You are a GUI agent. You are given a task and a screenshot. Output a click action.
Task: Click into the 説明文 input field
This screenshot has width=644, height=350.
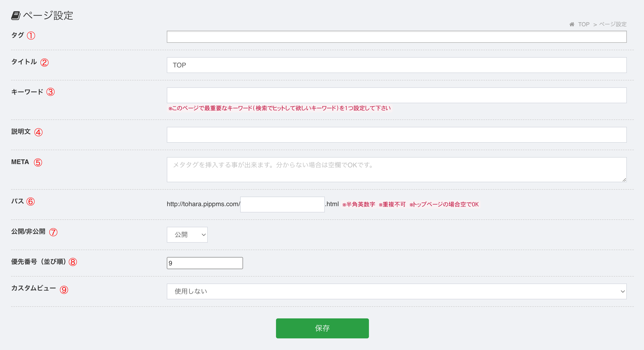tap(397, 135)
